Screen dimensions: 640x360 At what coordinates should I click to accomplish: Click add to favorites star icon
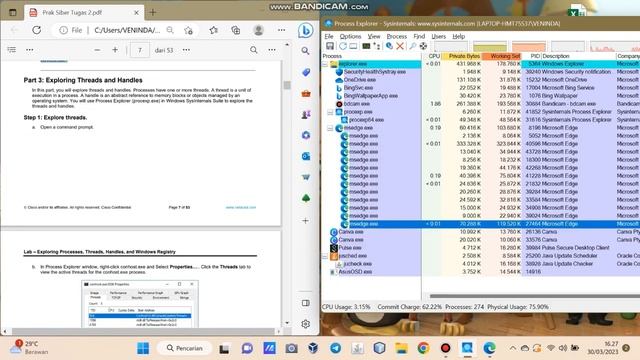point(188,30)
